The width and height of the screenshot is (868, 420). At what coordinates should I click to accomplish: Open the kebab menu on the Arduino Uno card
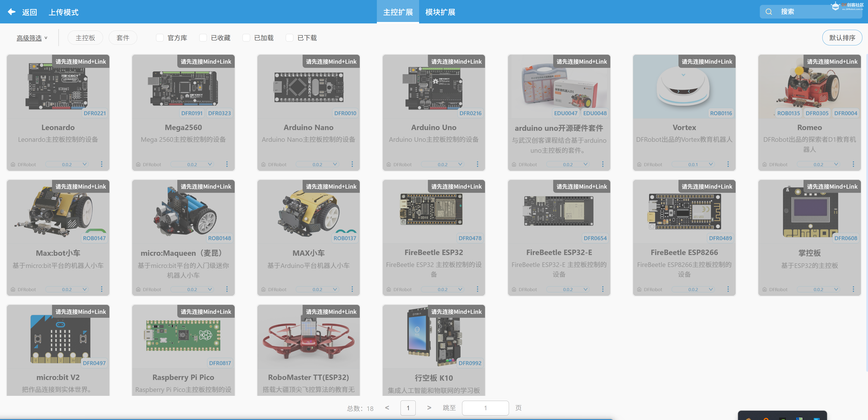(x=477, y=164)
